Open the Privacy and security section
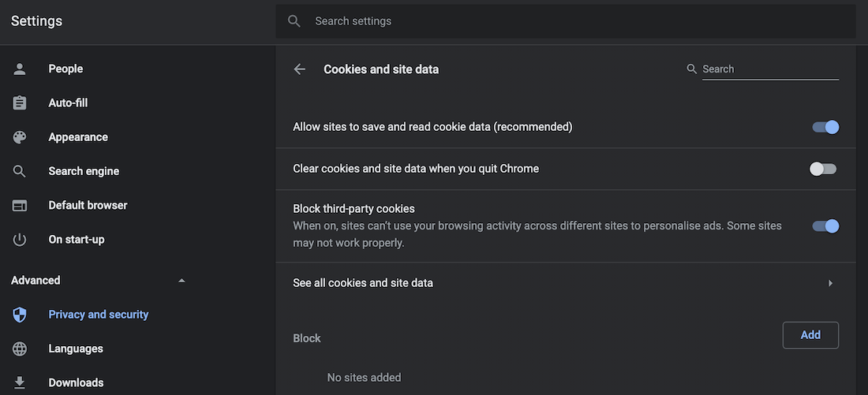Screen dimensions: 868x395 click(99, 315)
